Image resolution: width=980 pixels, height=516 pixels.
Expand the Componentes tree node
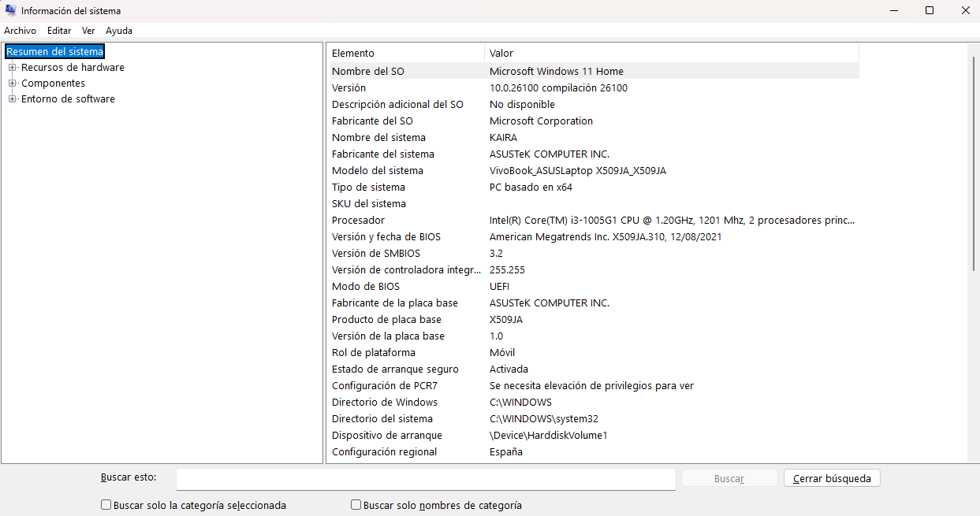tap(12, 84)
